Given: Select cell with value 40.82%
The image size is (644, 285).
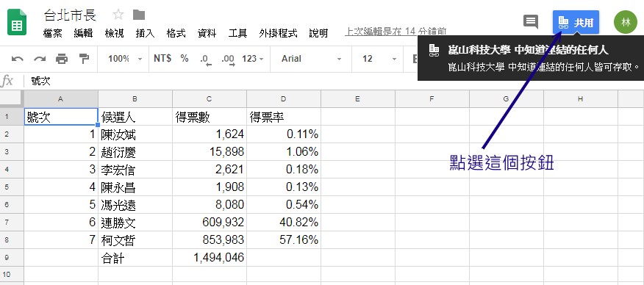Looking at the screenshot, I should click(284, 223).
